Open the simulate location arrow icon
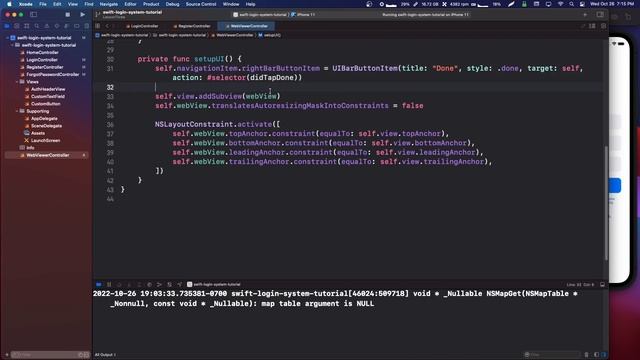 [179, 284]
